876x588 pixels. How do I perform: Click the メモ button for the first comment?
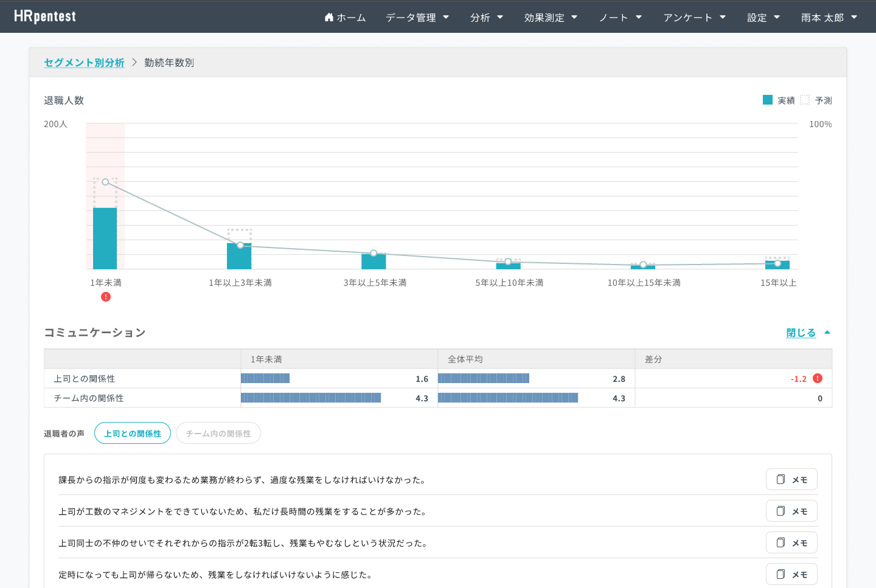(791, 479)
